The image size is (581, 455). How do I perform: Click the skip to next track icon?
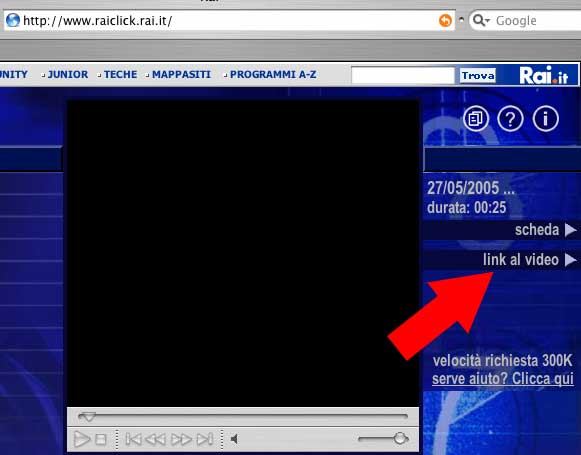205,439
